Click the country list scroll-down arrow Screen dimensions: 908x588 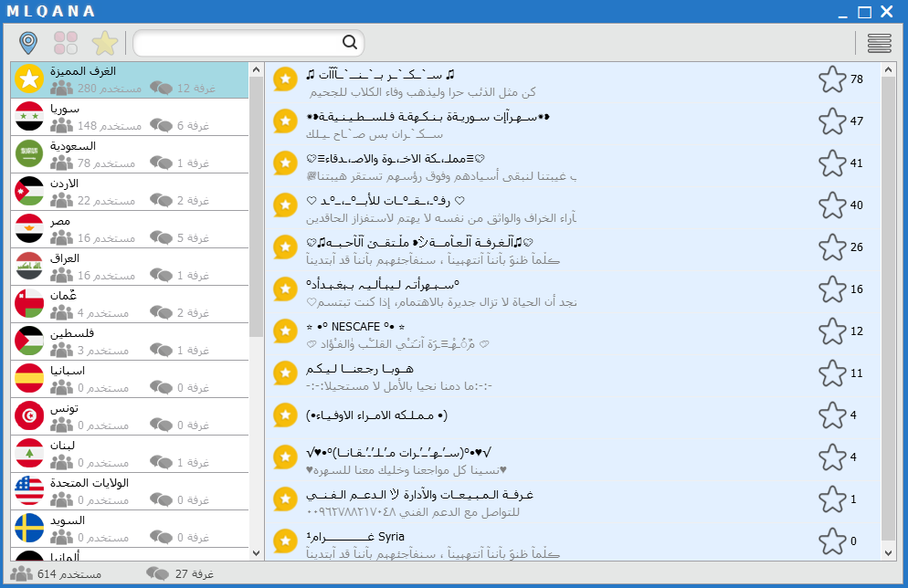click(257, 553)
